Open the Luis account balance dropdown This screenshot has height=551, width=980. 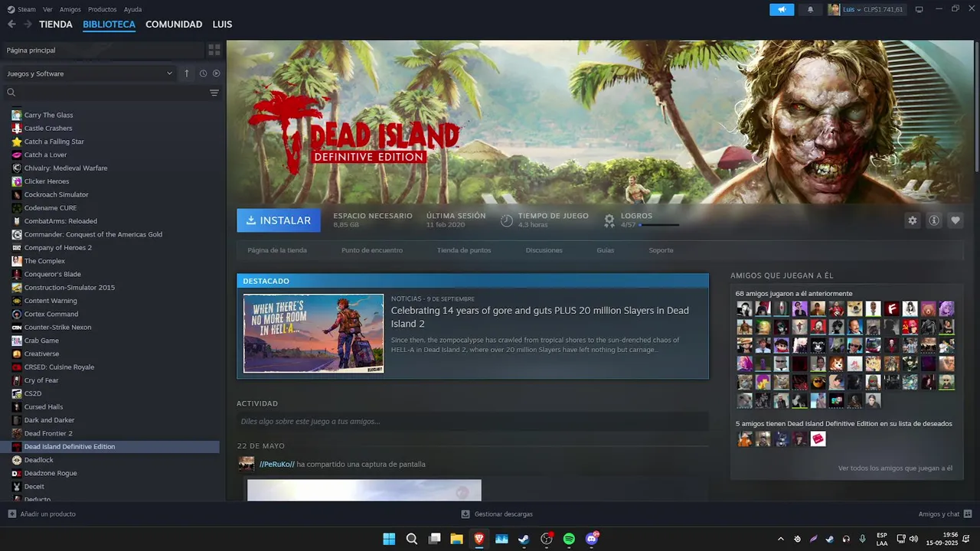coord(866,9)
